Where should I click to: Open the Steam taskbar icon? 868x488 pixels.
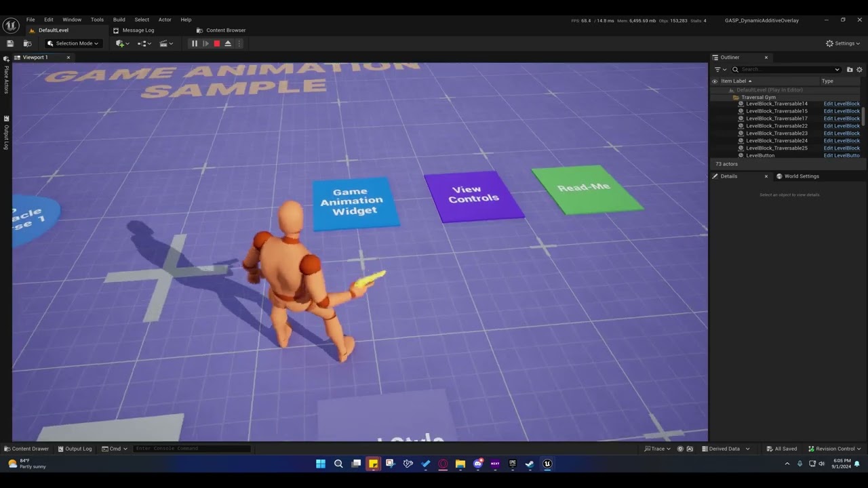530,464
